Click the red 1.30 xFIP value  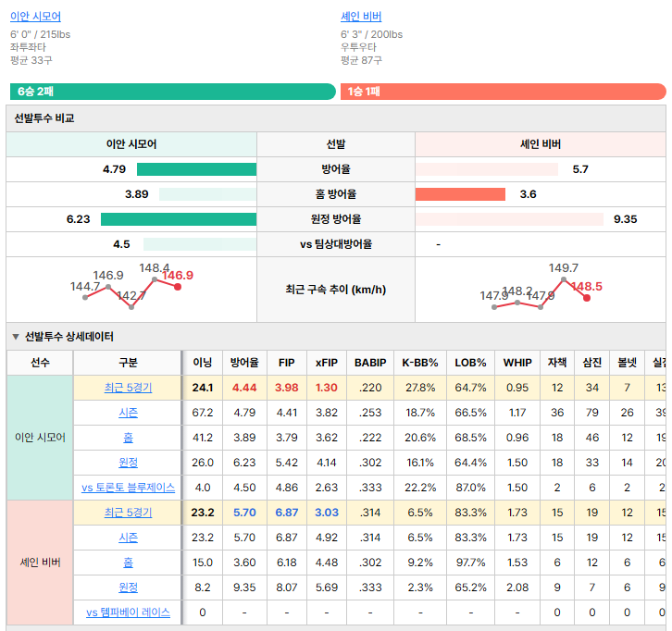327,388
